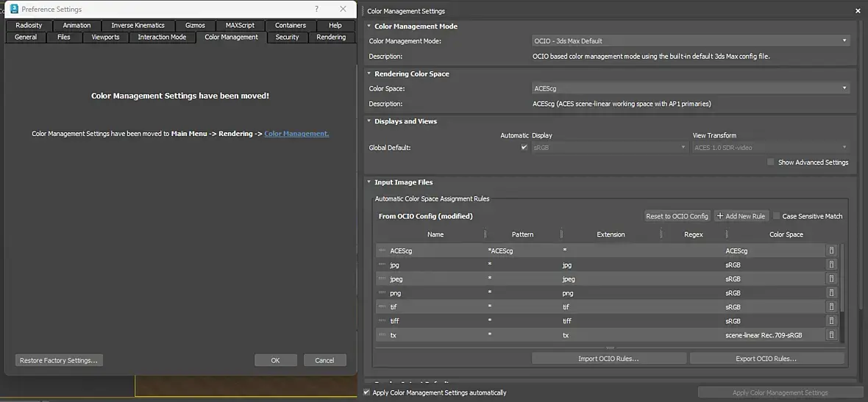
Task: Delete the tx rule with trash icon
Action: 831,335
